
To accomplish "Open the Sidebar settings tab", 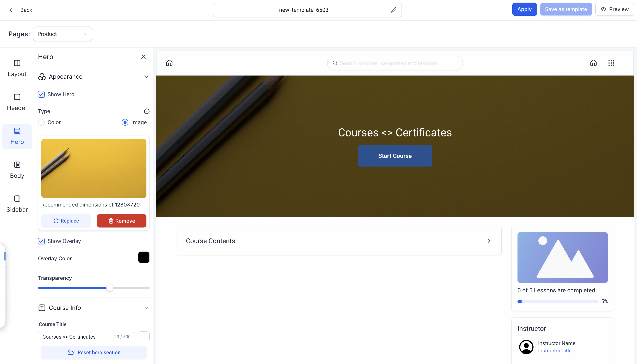I will pos(17,204).
